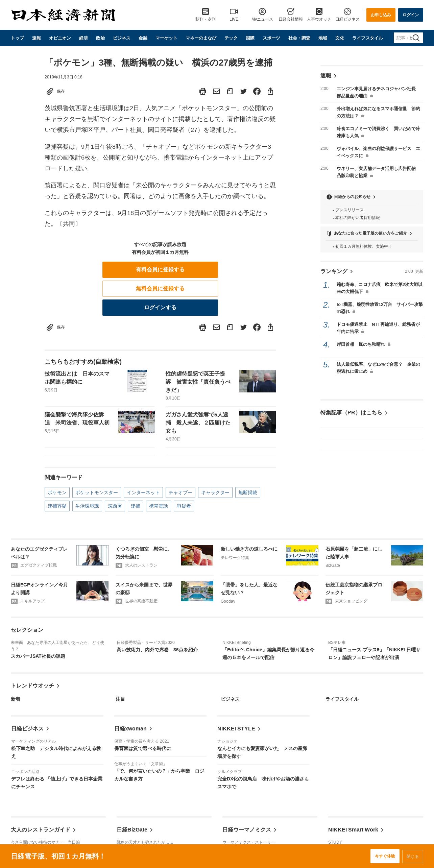Click the top share upload icon

[270, 91]
